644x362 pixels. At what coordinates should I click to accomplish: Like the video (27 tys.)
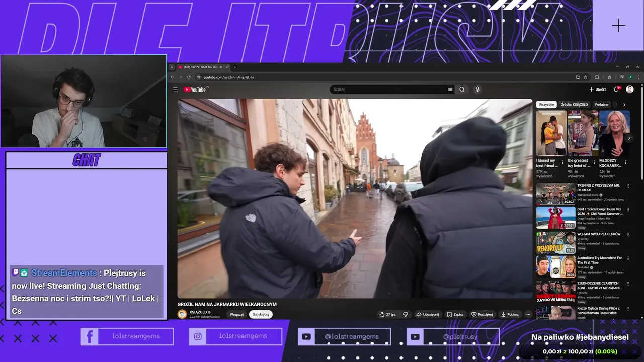(388, 314)
